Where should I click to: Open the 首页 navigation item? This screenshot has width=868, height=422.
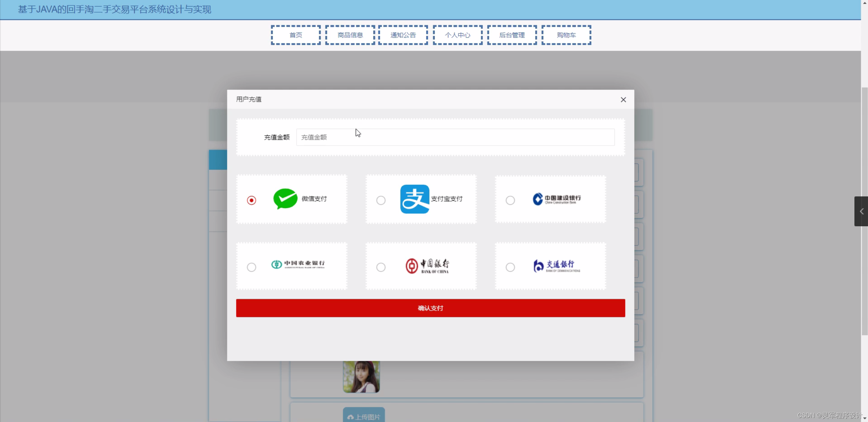coord(296,35)
